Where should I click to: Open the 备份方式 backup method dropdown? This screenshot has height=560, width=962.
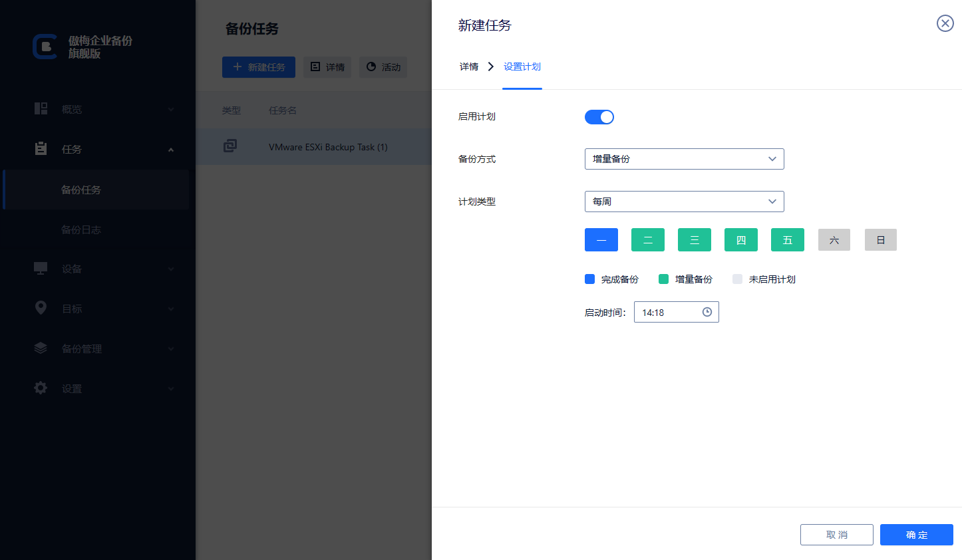click(x=684, y=158)
